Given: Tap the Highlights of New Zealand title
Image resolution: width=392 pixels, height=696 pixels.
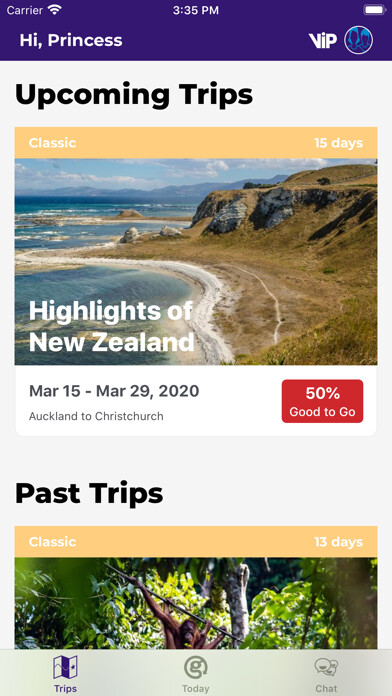Looking at the screenshot, I should point(111,326).
